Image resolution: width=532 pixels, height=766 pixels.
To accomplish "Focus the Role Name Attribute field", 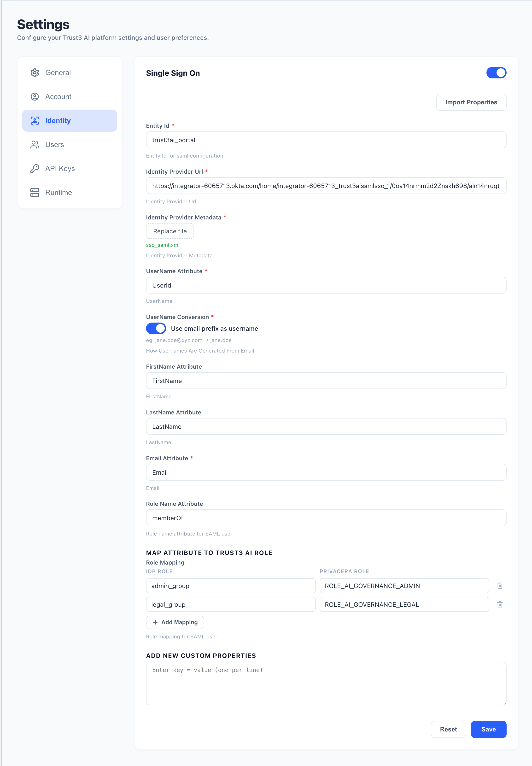I will [x=326, y=518].
